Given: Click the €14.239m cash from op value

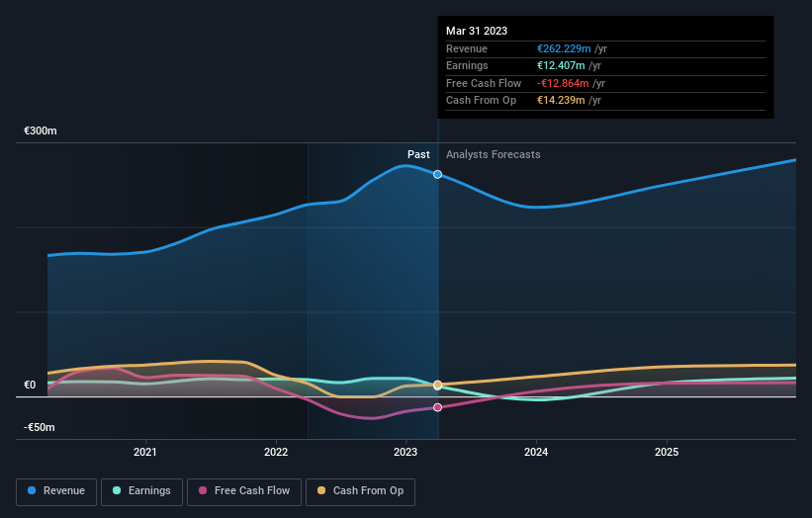Looking at the screenshot, I should pos(561,101).
